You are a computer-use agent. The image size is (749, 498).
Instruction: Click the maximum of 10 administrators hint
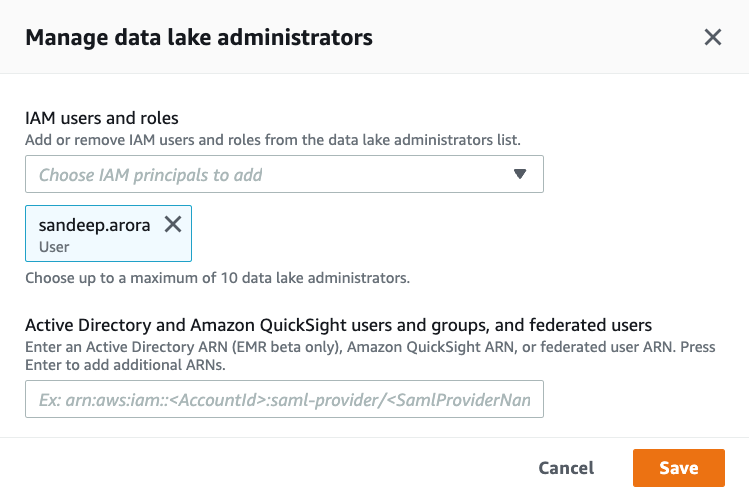217,277
